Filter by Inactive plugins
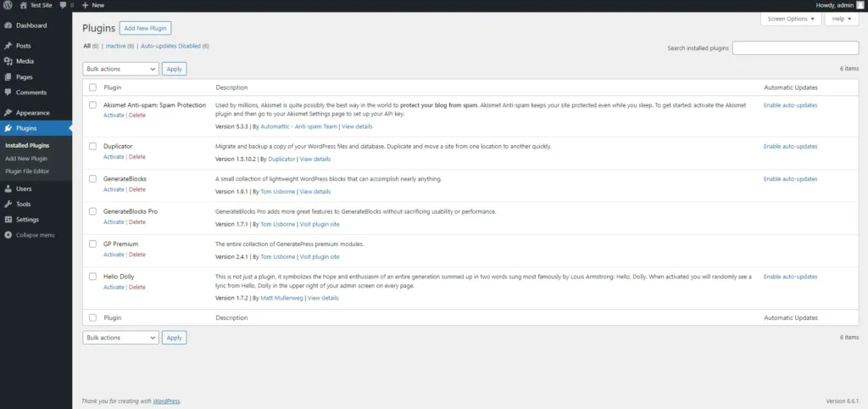This screenshot has width=868, height=409. (120, 46)
